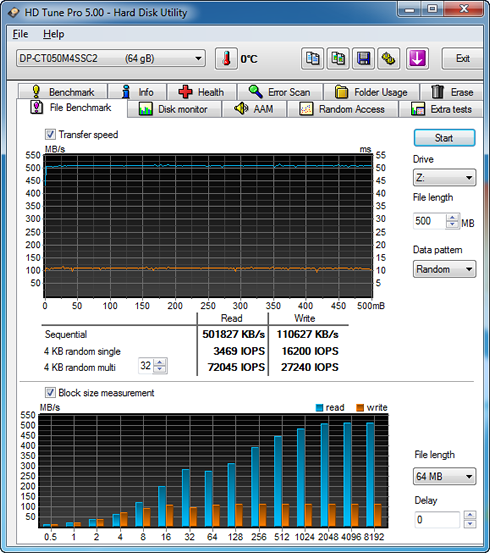Click the Delay input field

437,519
